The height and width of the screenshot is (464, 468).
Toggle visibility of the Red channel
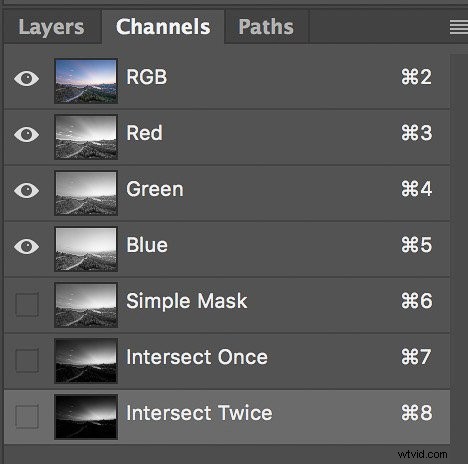point(27,135)
